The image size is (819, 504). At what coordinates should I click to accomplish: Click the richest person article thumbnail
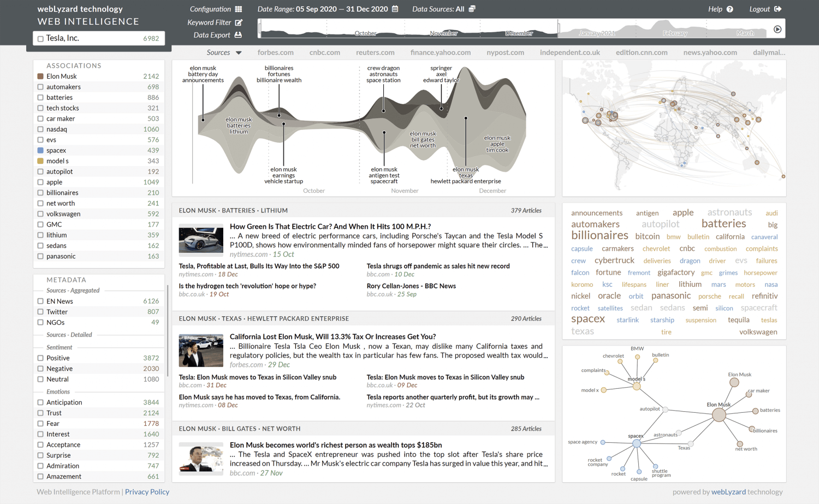(x=201, y=458)
